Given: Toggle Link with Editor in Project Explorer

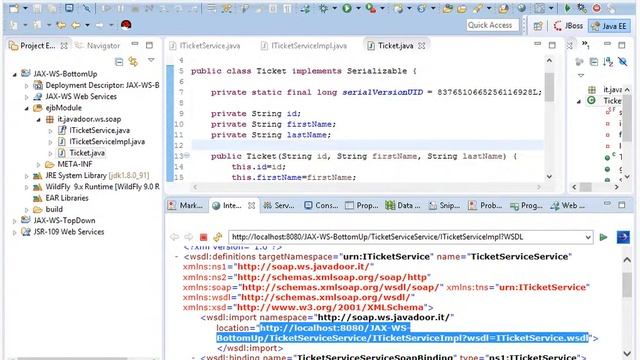Looking at the screenshot, I should pyautogui.click(x=133, y=62).
